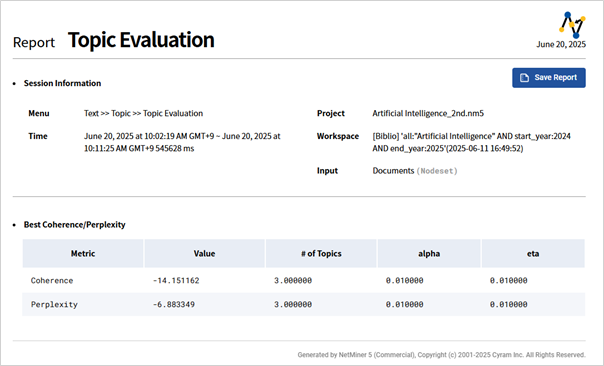Click the NetMiner logo icon

tap(572, 25)
